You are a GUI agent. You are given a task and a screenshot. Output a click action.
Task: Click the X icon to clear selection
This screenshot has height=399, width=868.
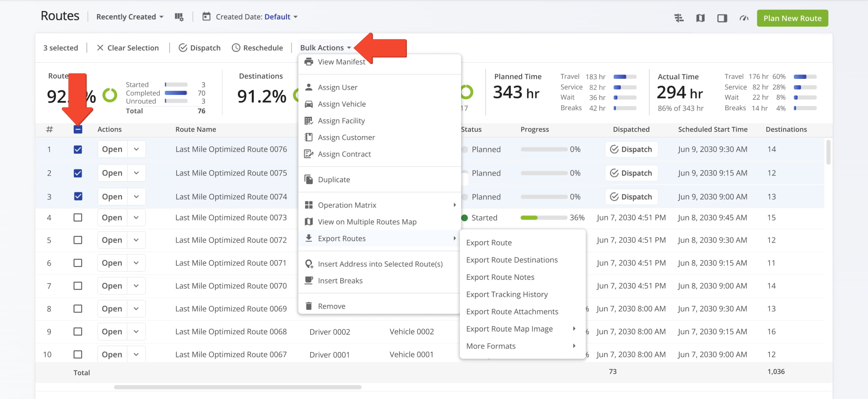[x=100, y=48]
